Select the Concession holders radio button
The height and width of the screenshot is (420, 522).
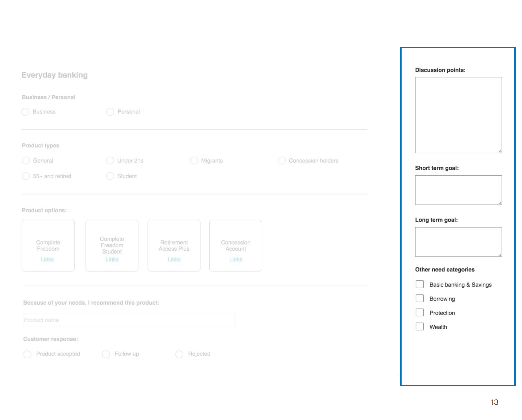282,161
